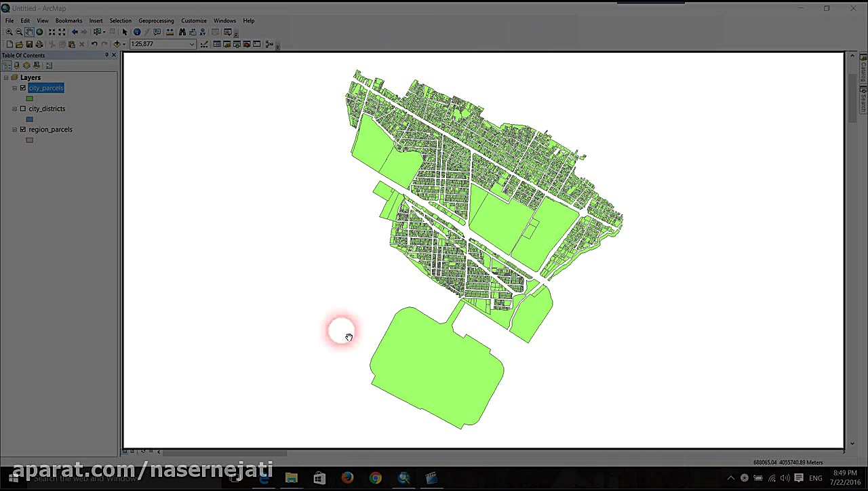Select the city_districts layer name
The image size is (868, 491).
pos(47,109)
